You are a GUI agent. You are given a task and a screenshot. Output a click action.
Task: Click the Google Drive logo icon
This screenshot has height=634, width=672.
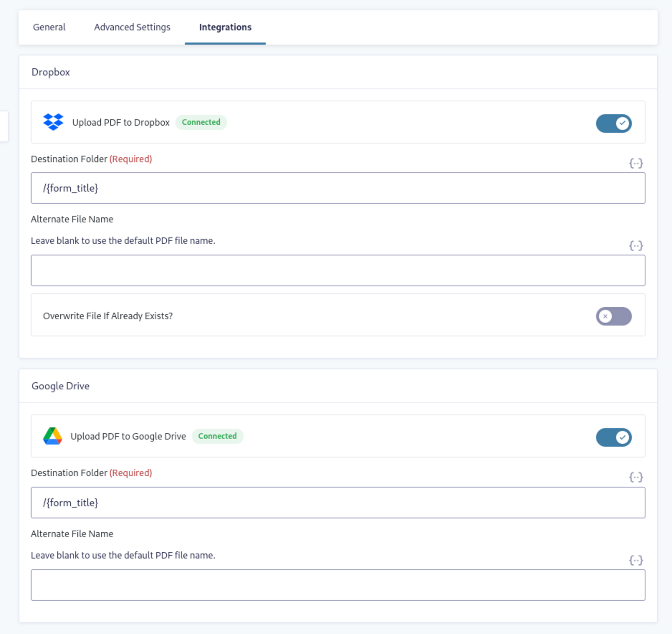[53, 436]
